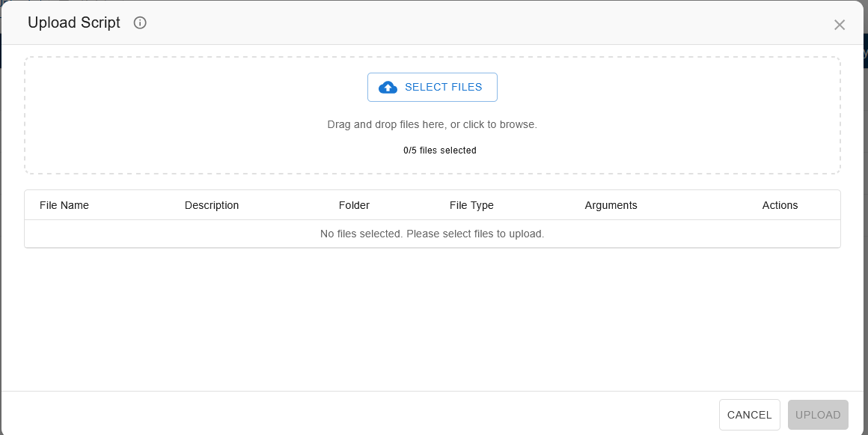This screenshot has height=435, width=868.
Task: Click the info icon beside Upload Script
Action: (x=140, y=22)
